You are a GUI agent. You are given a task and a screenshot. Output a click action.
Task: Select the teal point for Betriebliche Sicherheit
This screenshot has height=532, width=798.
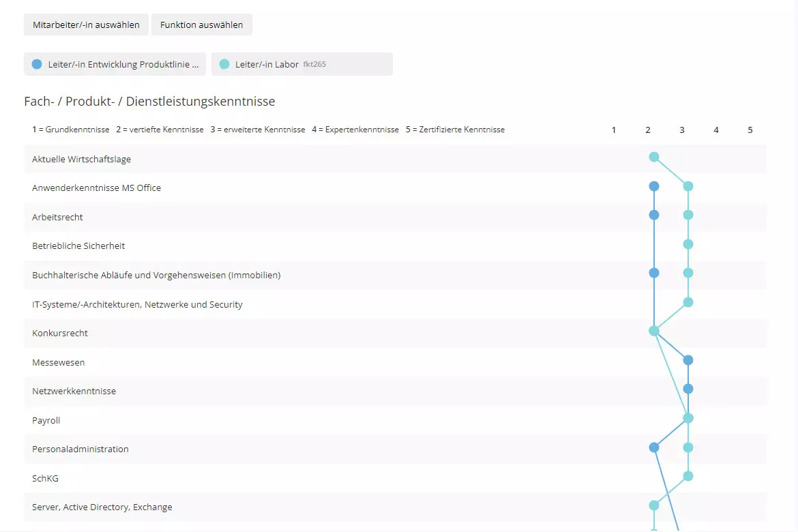[x=688, y=244]
